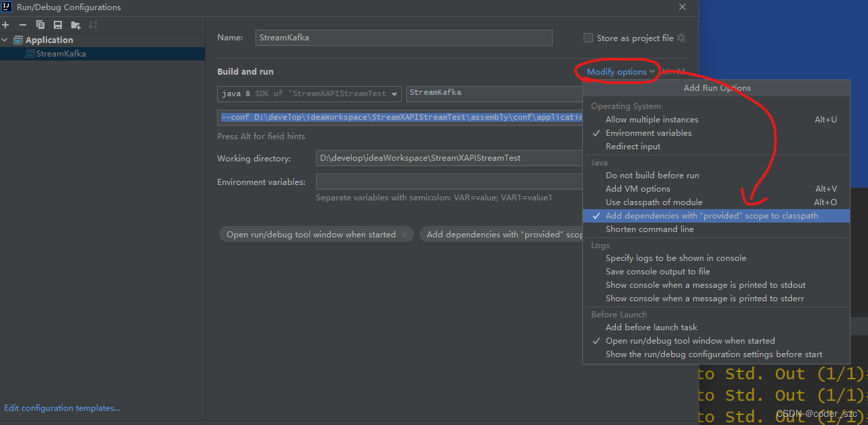Viewport: 868px width, 425px height.
Task: Add a new run configuration
Action: point(5,25)
